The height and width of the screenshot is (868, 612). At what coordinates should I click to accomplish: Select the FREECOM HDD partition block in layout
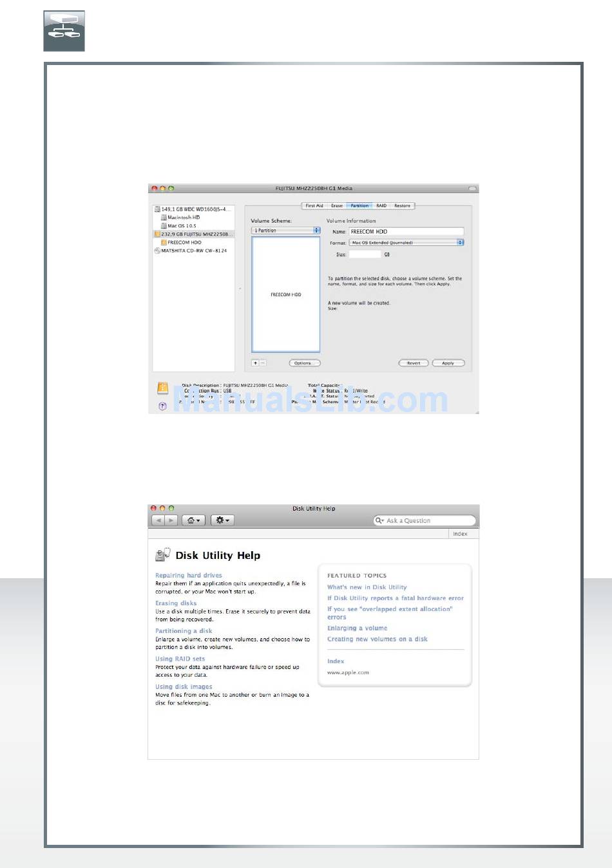point(286,294)
